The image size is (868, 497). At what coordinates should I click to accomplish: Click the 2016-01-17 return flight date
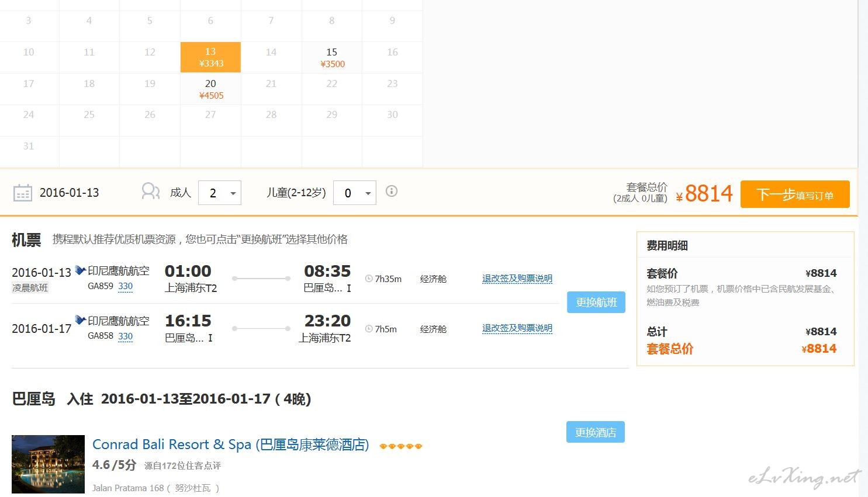point(42,328)
